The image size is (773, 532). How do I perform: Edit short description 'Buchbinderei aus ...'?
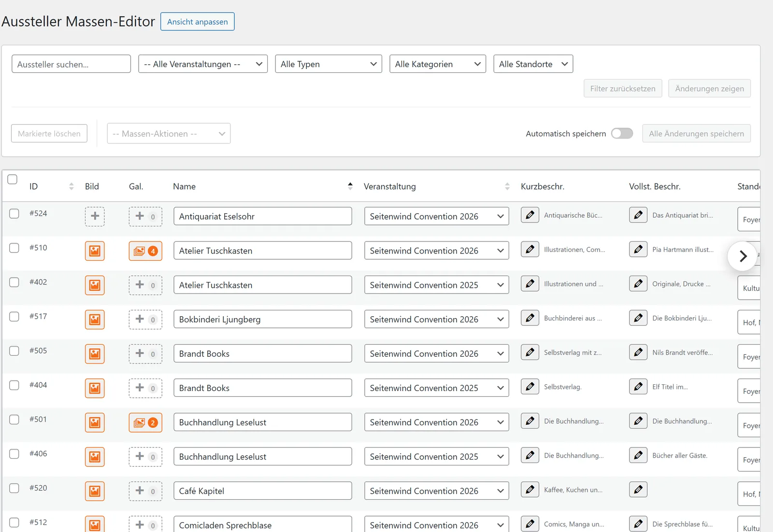click(x=530, y=318)
